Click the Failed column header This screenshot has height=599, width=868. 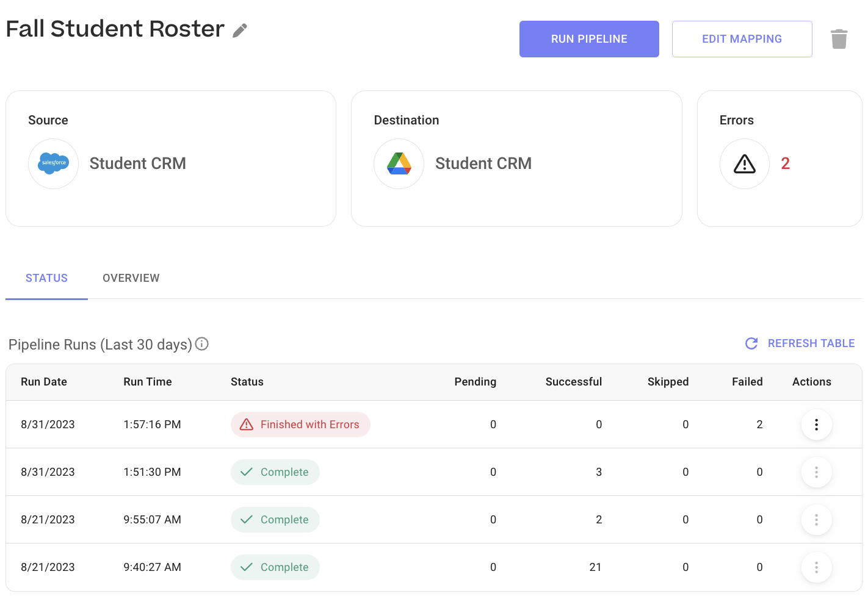[x=747, y=382]
